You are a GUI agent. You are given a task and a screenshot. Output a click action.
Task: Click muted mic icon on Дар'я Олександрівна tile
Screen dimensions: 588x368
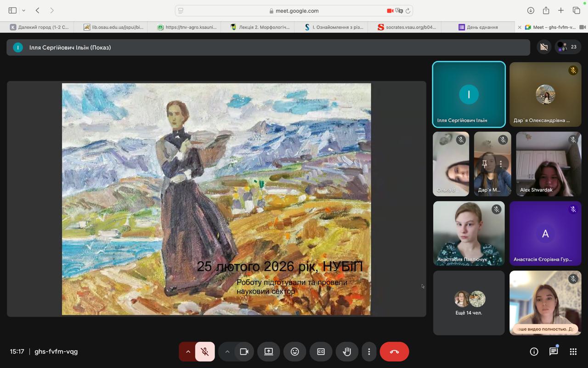(x=573, y=70)
